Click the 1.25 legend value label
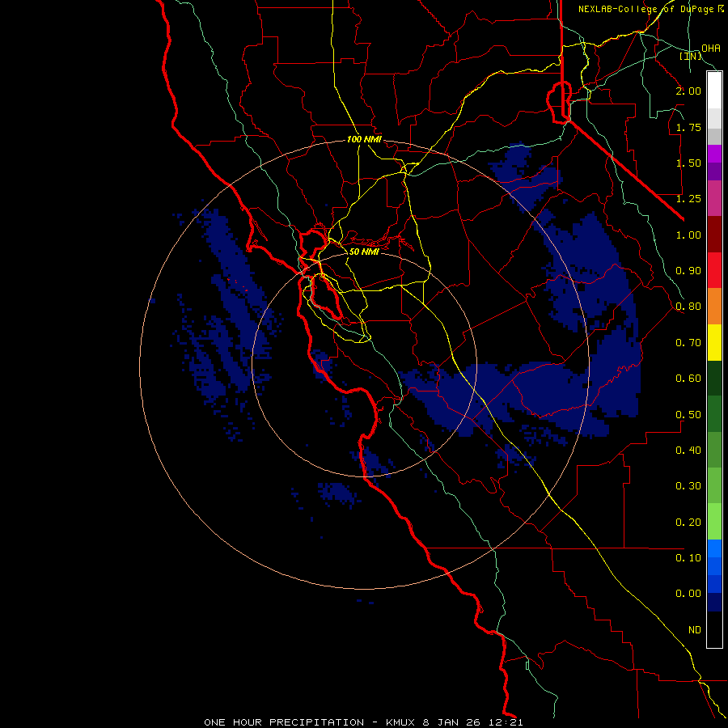Screen dimensions: 728x728 click(x=688, y=199)
